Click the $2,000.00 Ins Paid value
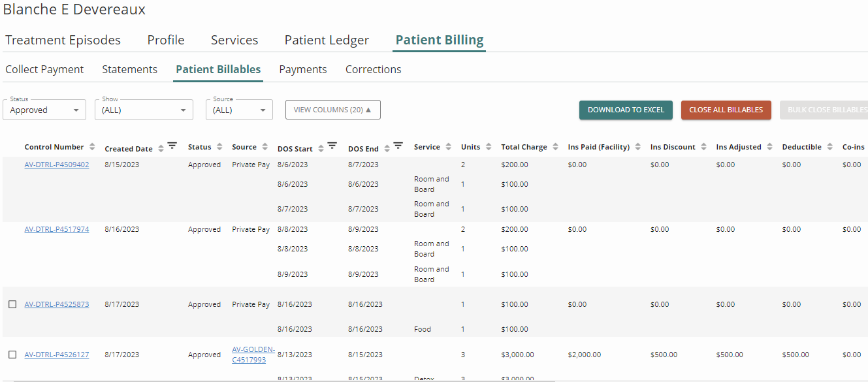This screenshot has height=382, width=868. coord(585,355)
